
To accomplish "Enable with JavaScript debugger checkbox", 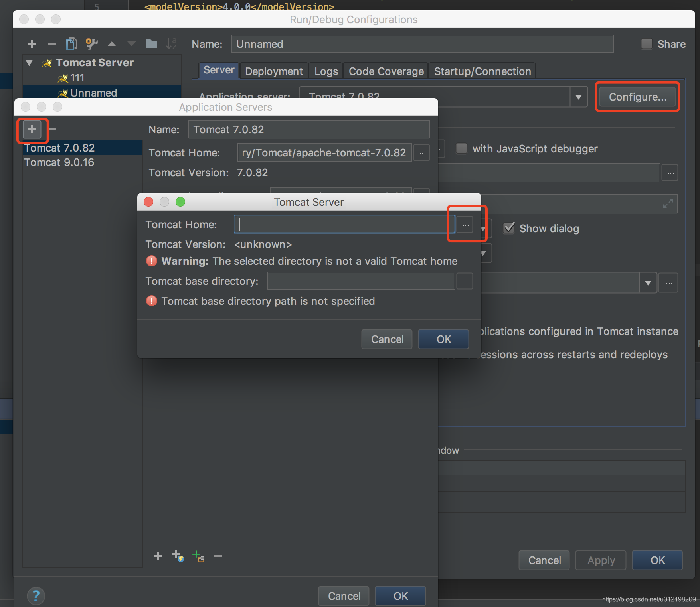I will [x=461, y=148].
